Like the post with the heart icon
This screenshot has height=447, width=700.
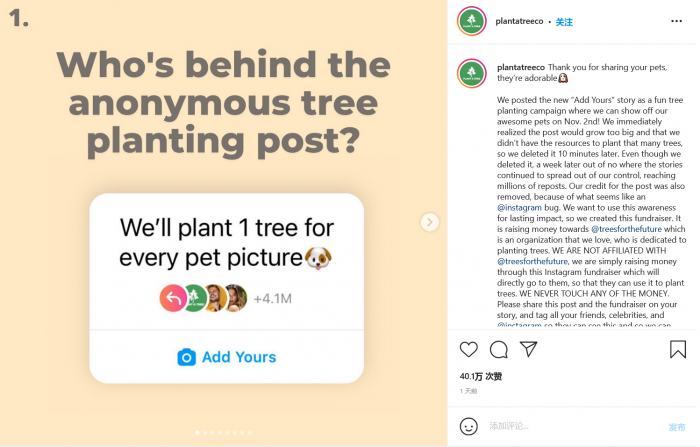click(x=468, y=350)
